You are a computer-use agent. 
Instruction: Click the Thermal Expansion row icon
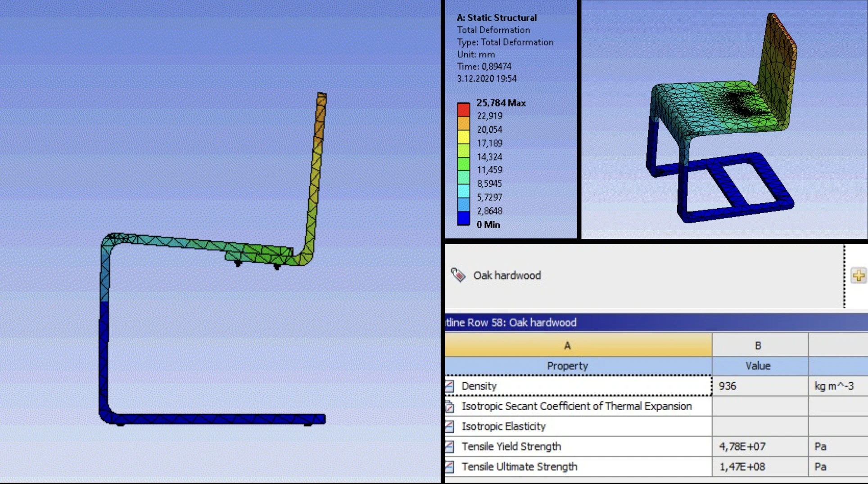click(x=450, y=406)
